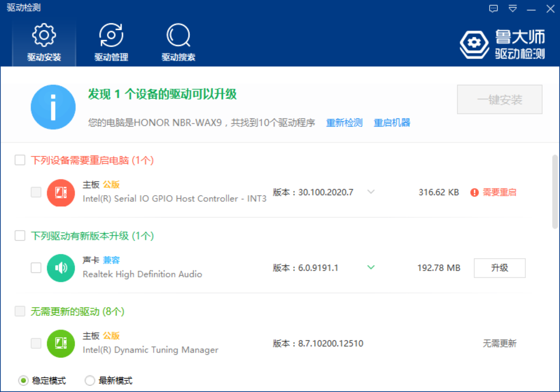The height and width of the screenshot is (392, 560).
Task: Close the 驱动检测 window
Action: click(550, 8)
